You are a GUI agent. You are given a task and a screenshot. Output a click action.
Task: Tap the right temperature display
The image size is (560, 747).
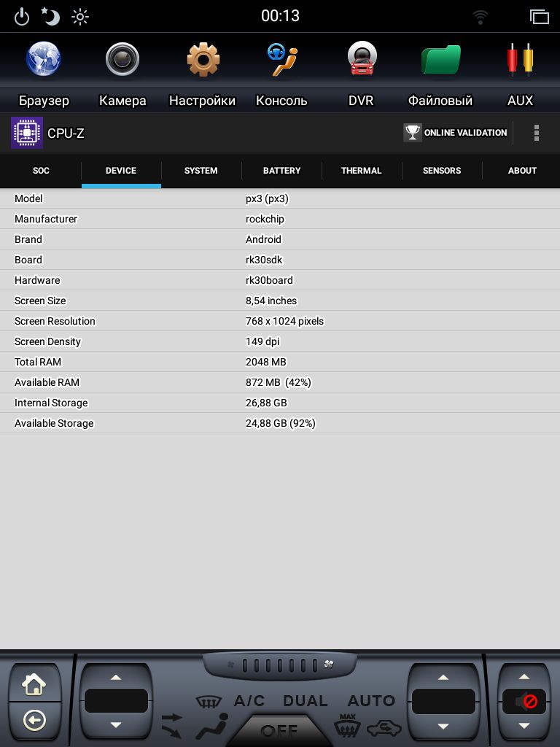(x=443, y=701)
